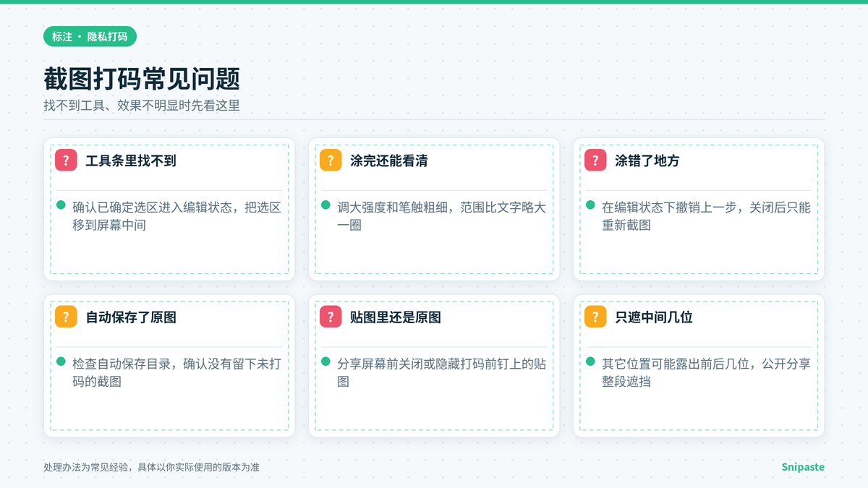
Task: Click footer note 处理办法为常见经验
Action: 151,467
